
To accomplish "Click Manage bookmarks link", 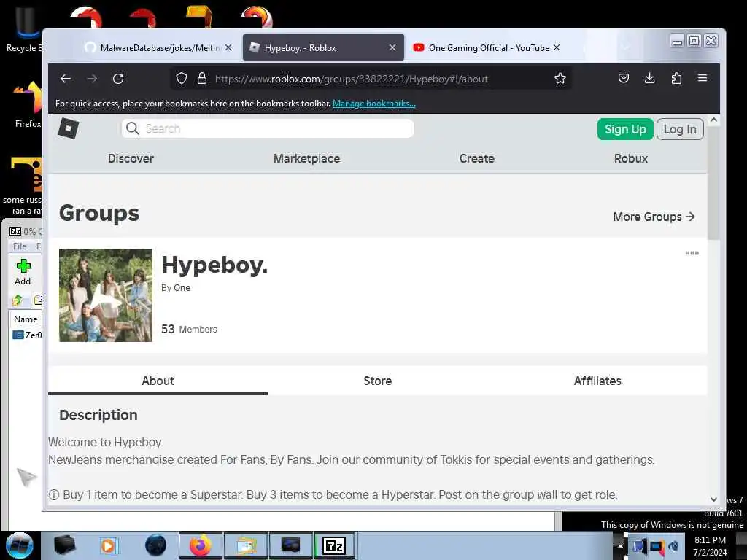I will (374, 104).
